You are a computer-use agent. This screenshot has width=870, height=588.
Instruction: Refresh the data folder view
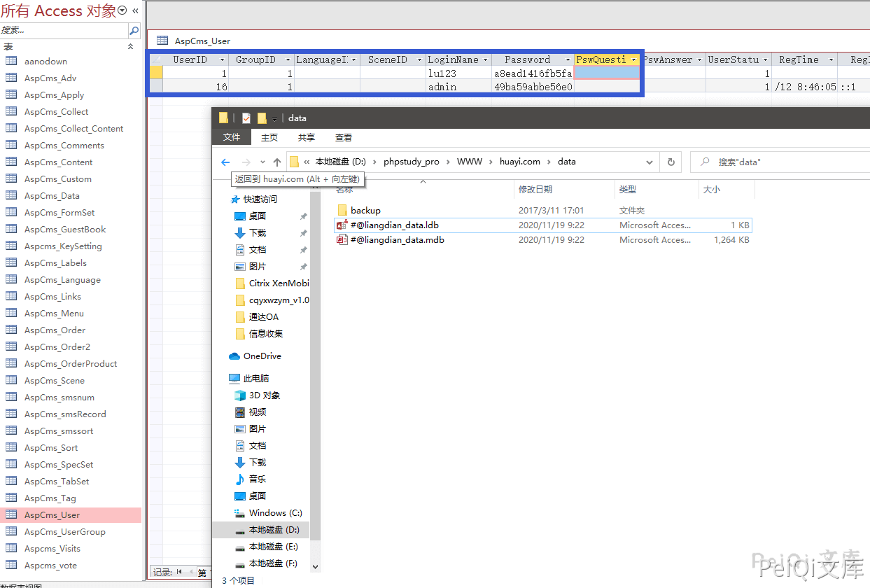[671, 162]
